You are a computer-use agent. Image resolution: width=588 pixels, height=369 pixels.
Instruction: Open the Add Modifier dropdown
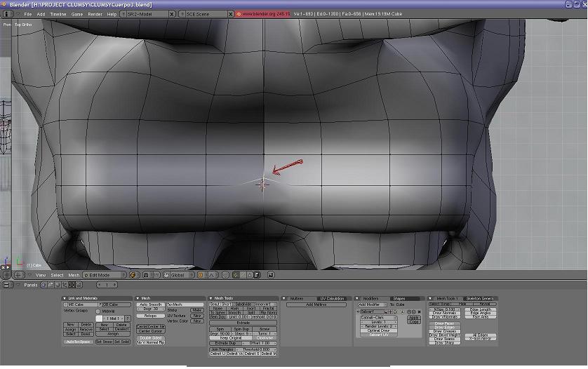372,304
